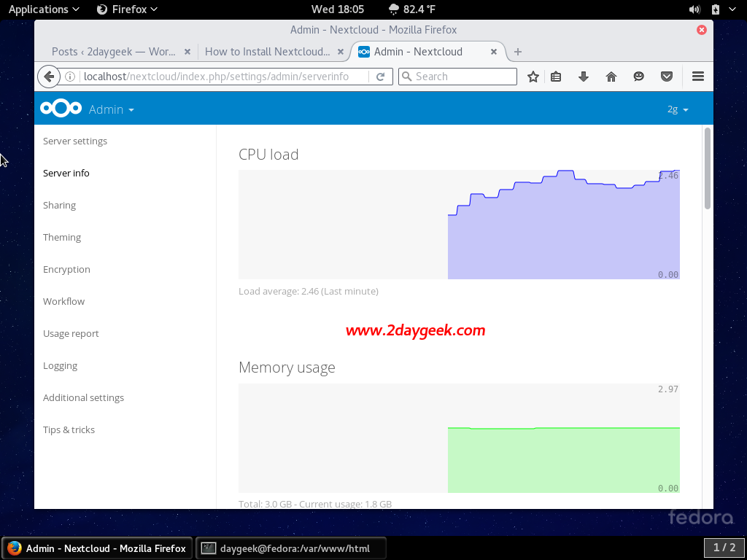747x560 pixels.
Task: Click the URL address bar
Action: [x=224, y=77]
